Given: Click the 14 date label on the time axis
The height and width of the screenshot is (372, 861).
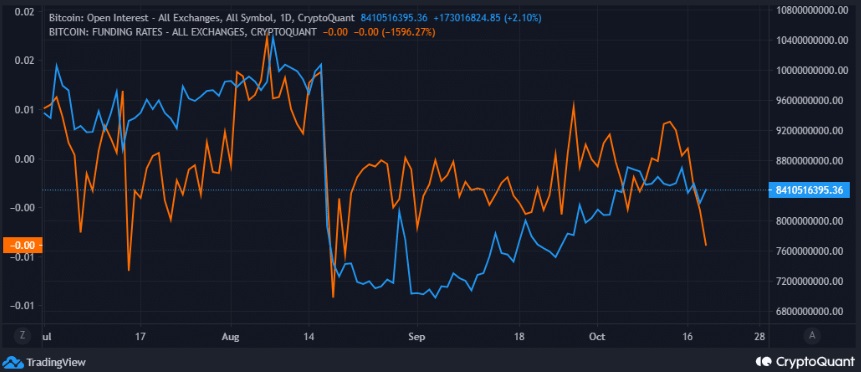Looking at the screenshot, I should point(310,336).
